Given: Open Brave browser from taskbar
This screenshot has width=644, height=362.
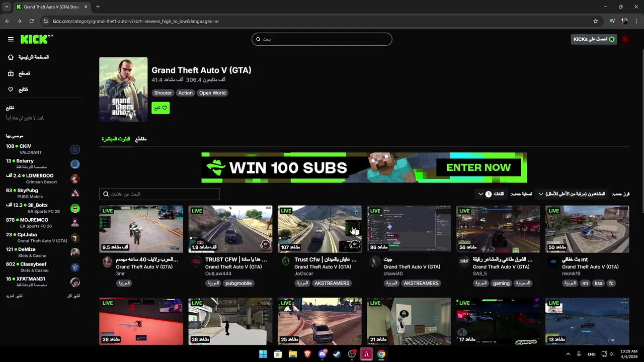Looking at the screenshot, I should [307, 354].
